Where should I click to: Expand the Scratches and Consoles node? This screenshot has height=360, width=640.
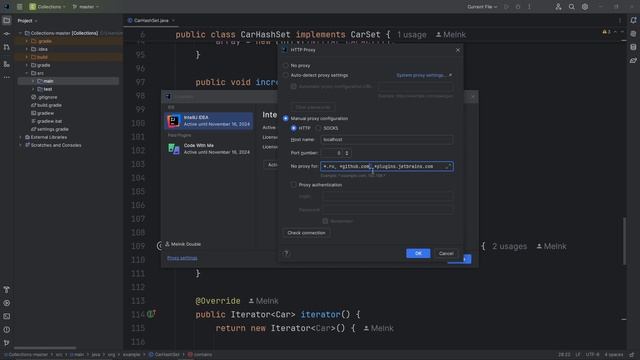coord(20,145)
